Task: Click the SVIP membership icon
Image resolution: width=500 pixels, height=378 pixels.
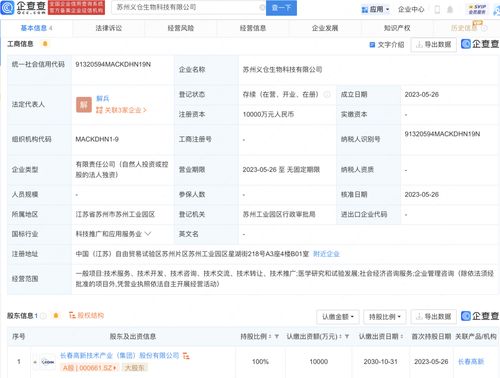Action: click(x=477, y=9)
